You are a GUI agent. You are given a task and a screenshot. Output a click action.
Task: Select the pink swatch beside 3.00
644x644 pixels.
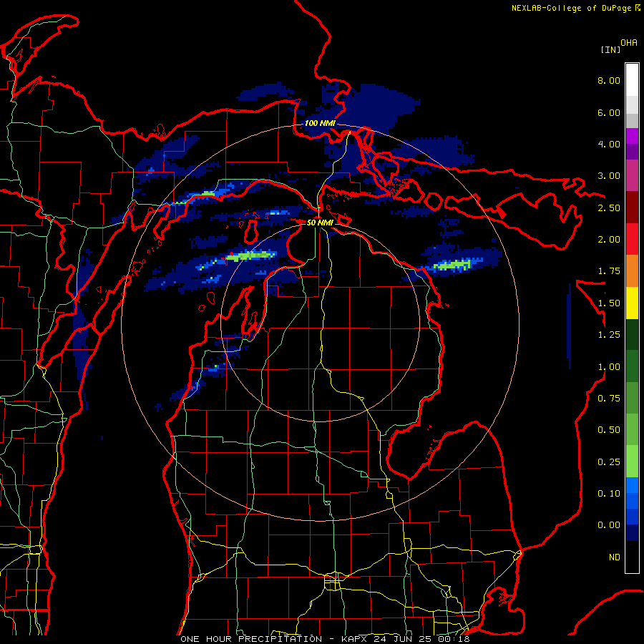pos(632,175)
